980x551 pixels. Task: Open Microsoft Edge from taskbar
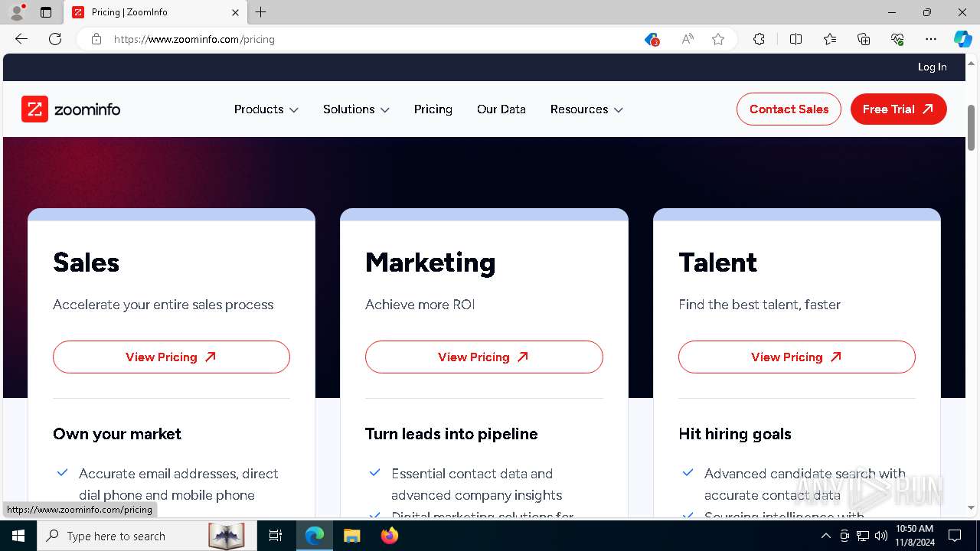(x=315, y=536)
